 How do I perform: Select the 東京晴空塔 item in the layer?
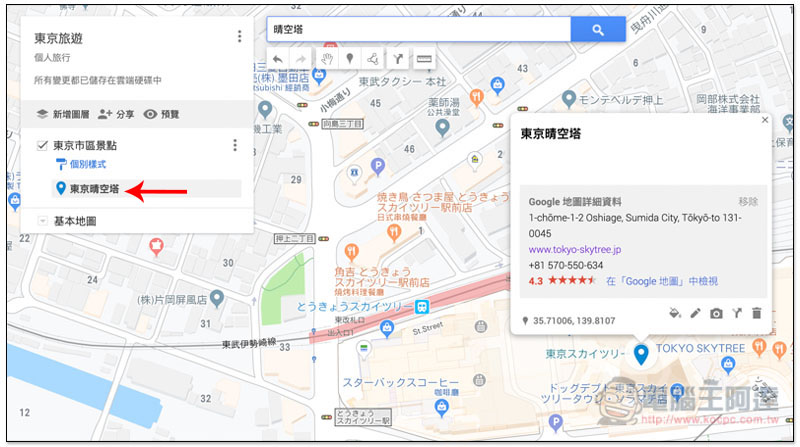146,189
